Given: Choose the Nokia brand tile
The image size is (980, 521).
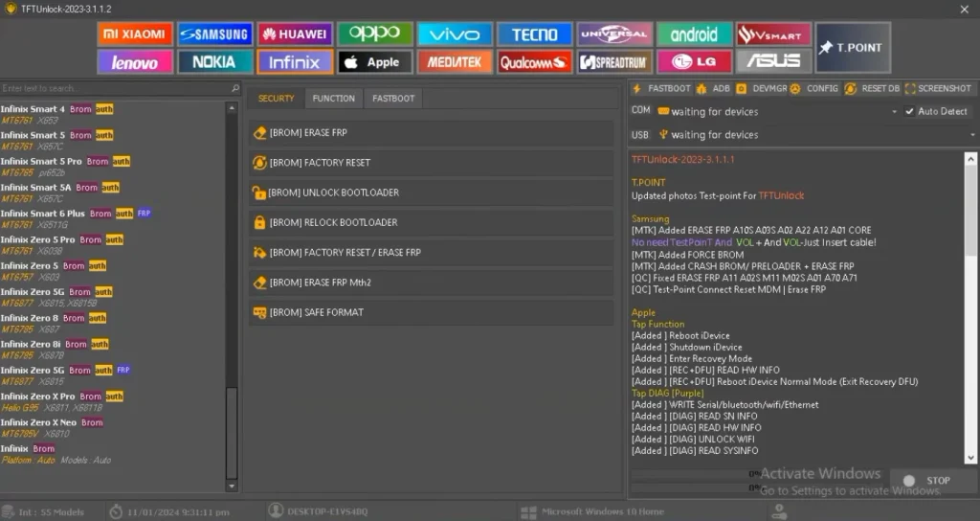Looking at the screenshot, I should (x=214, y=62).
